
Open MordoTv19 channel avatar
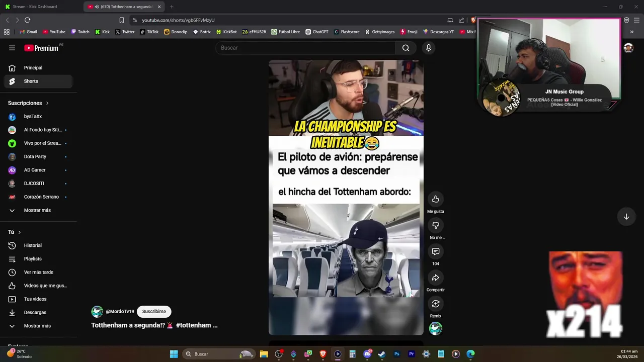97,312
